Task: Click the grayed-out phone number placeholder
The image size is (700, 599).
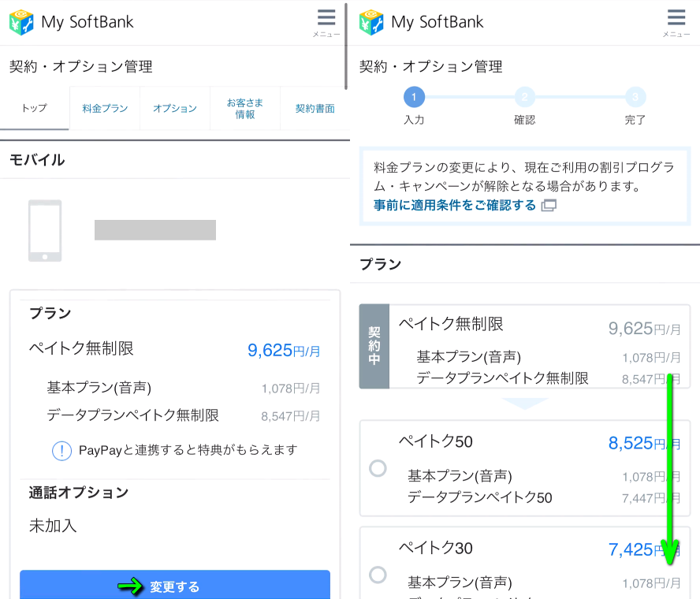Action: 155,230
